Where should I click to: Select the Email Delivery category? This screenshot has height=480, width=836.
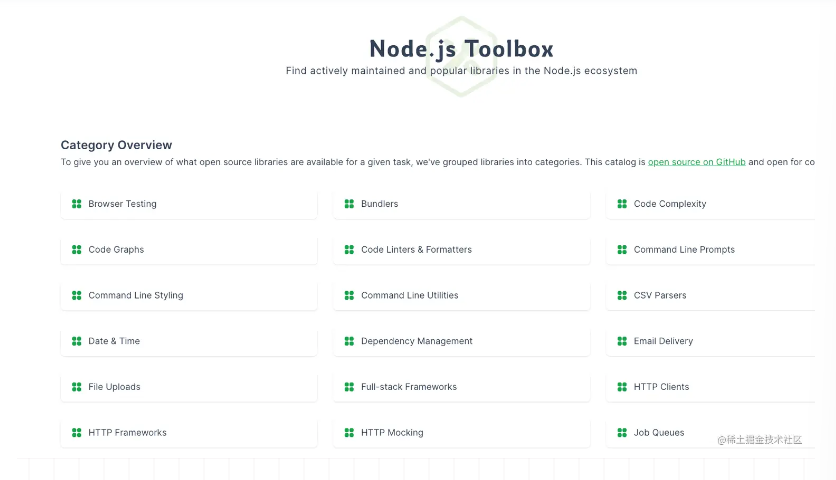click(663, 341)
